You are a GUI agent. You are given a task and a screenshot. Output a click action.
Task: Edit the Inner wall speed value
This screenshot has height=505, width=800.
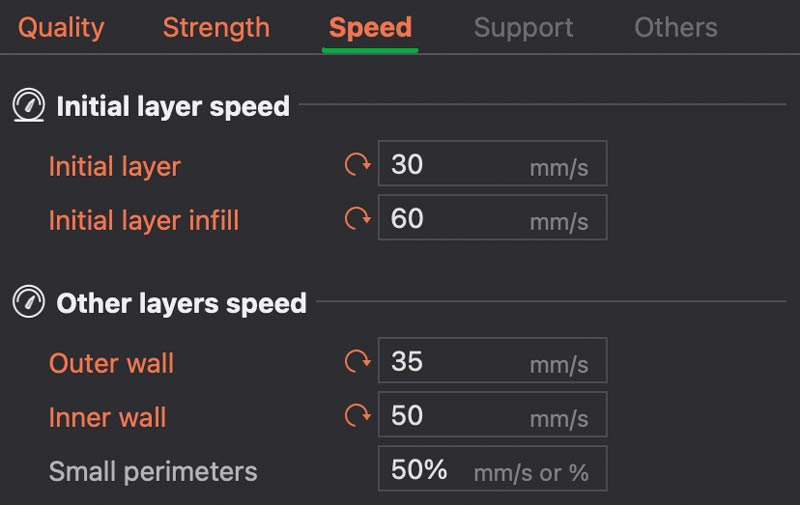(455, 416)
